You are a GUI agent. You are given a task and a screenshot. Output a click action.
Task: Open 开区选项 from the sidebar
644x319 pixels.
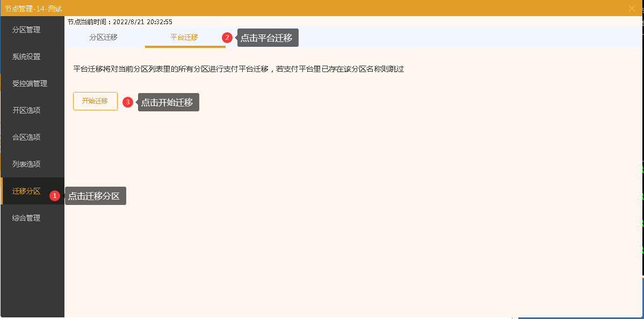pos(26,110)
